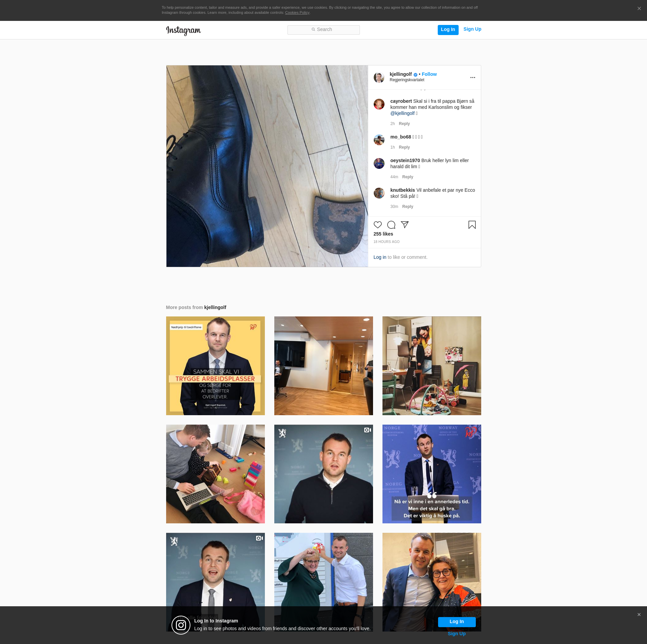The image size is (647, 644).
Task: Reply to mo_bo68's comment
Action: pyautogui.click(x=404, y=147)
